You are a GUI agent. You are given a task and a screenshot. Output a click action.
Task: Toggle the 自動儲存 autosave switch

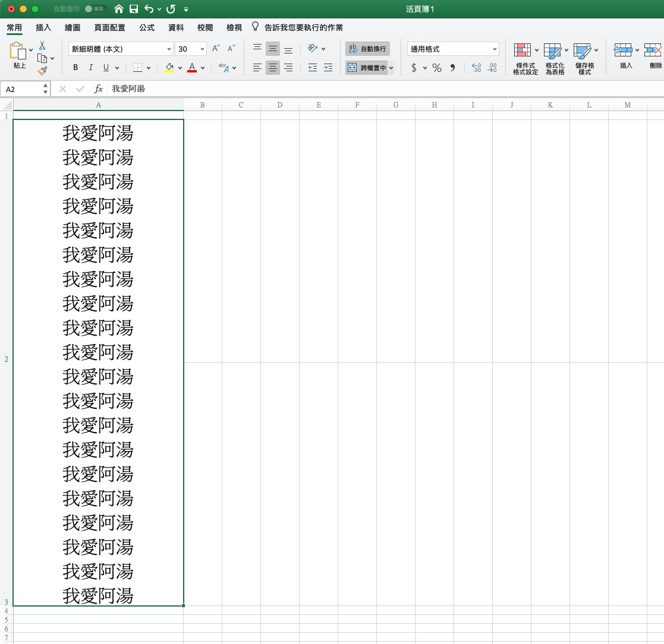(x=95, y=9)
